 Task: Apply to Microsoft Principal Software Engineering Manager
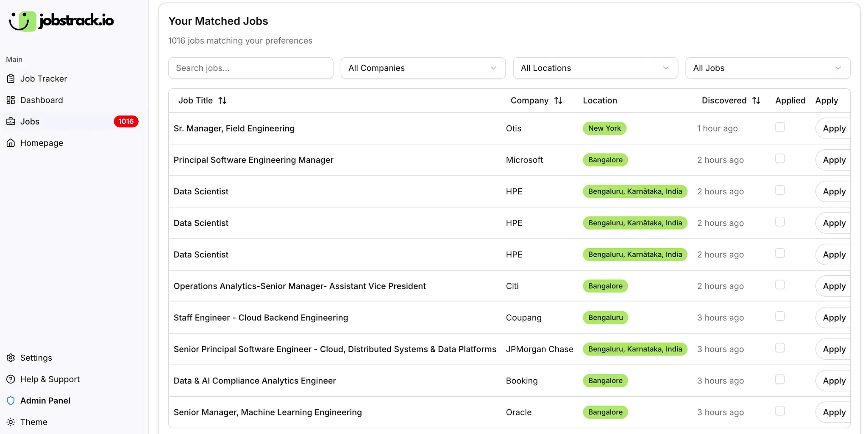[834, 160]
